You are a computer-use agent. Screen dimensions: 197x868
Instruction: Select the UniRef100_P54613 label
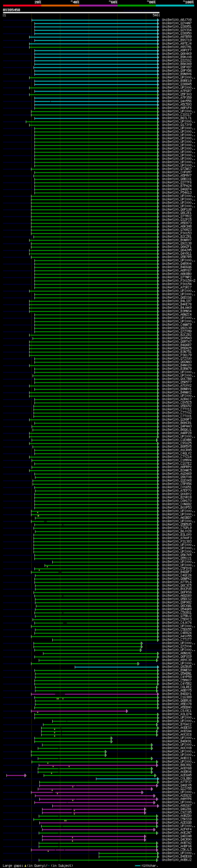pos(176,192)
